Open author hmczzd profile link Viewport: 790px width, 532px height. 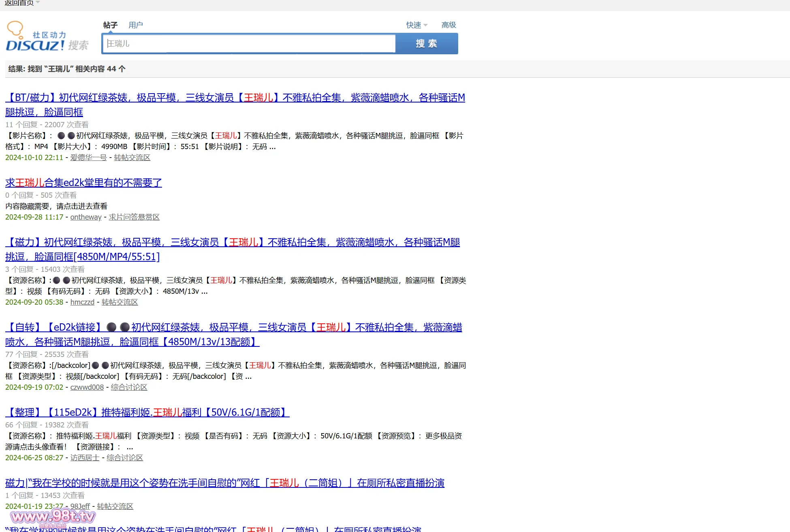pyautogui.click(x=82, y=302)
